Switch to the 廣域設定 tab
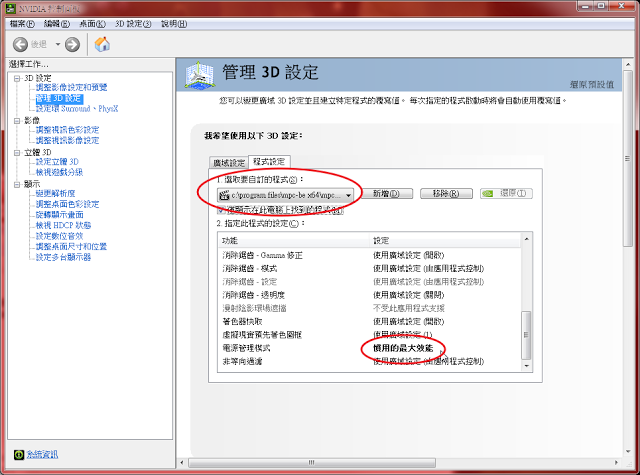 (228, 162)
